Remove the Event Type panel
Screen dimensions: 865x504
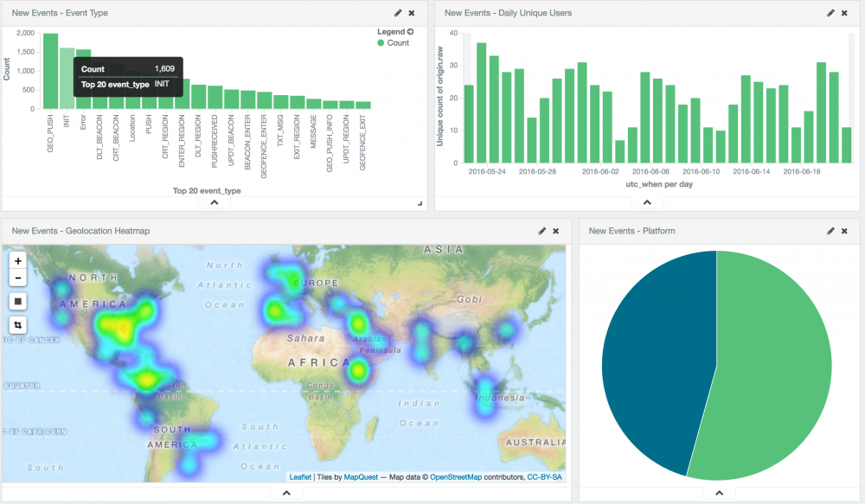[412, 13]
